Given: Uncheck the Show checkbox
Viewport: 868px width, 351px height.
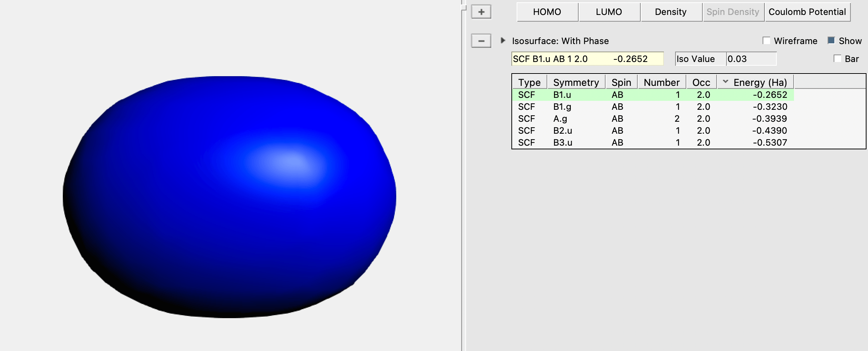Looking at the screenshot, I should 831,41.
